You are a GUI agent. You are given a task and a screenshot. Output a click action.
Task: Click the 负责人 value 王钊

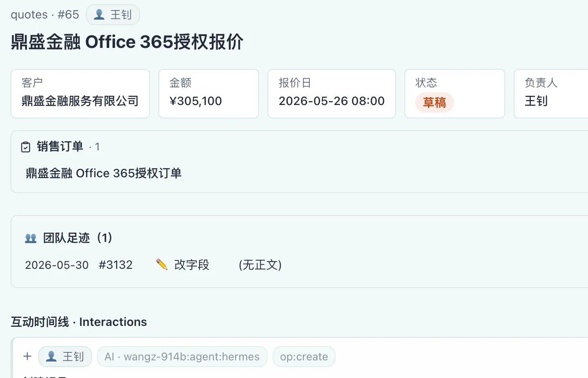click(x=536, y=101)
